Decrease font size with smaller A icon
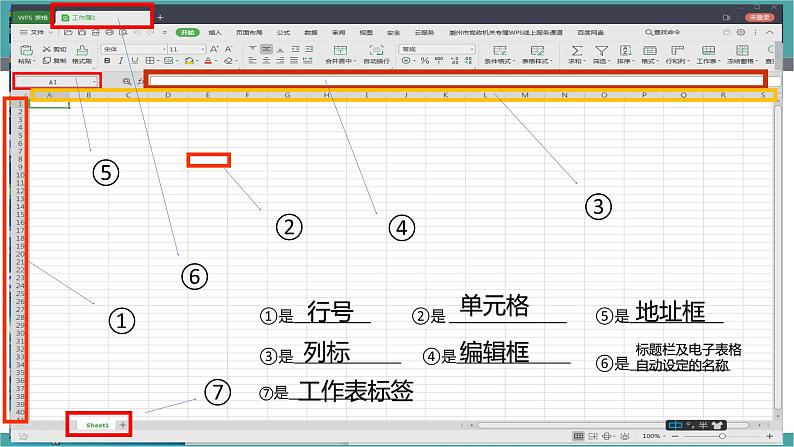This screenshot has height=447, width=794. [x=228, y=49]
